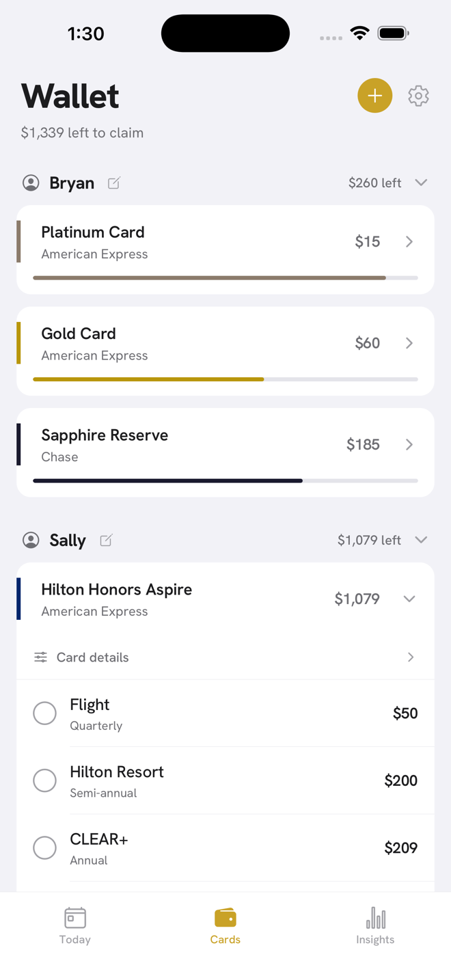Tap Bryan's profile avatar icon
This screenshot has height=980, width=451.
pos(31,182)
